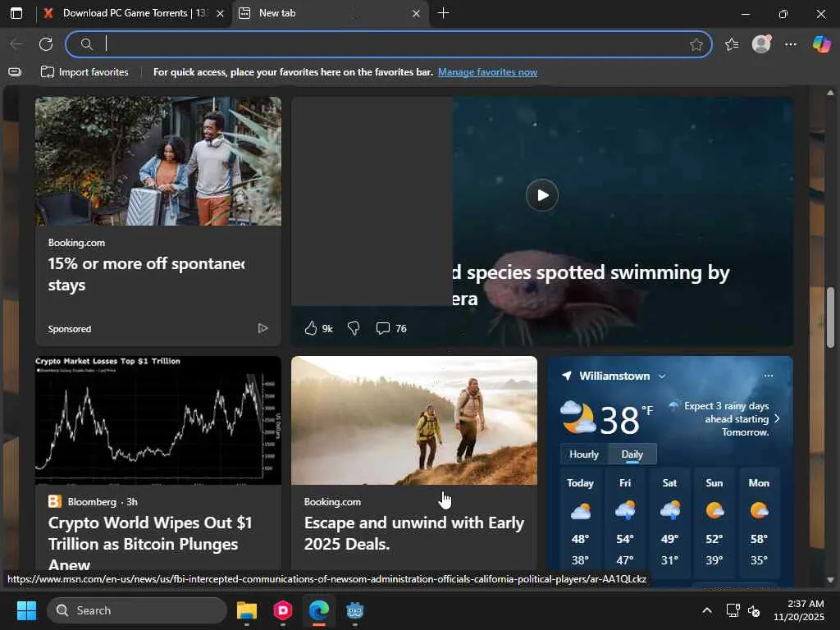Select the Sat forecast column
The width and height of the screenshot is (840, 630).
click(669, 521)
